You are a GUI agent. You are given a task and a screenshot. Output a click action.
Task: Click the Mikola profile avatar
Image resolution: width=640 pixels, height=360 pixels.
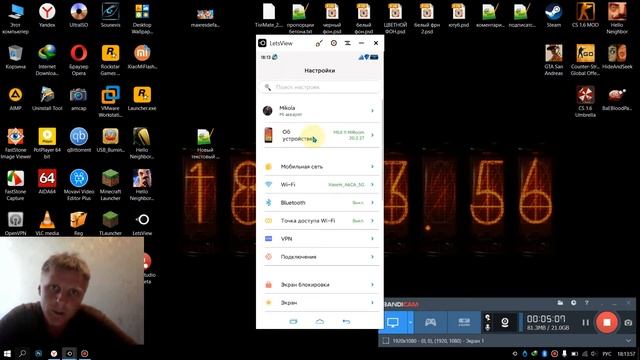268,111
